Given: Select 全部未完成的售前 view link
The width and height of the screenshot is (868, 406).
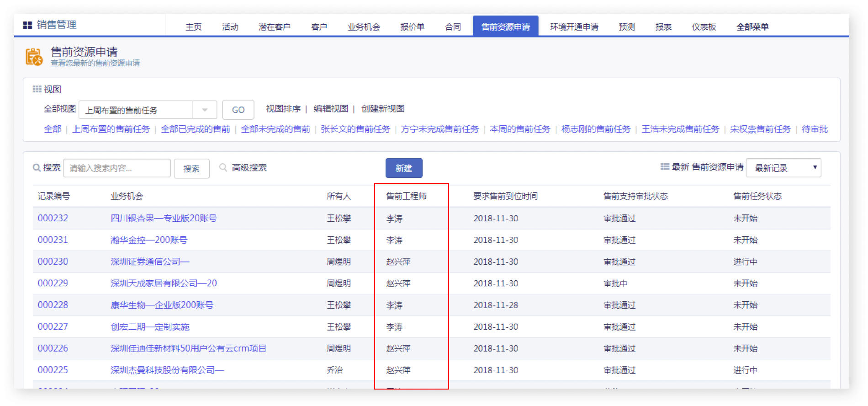Looking at the screenshot, I should click(x=275, y=129).
